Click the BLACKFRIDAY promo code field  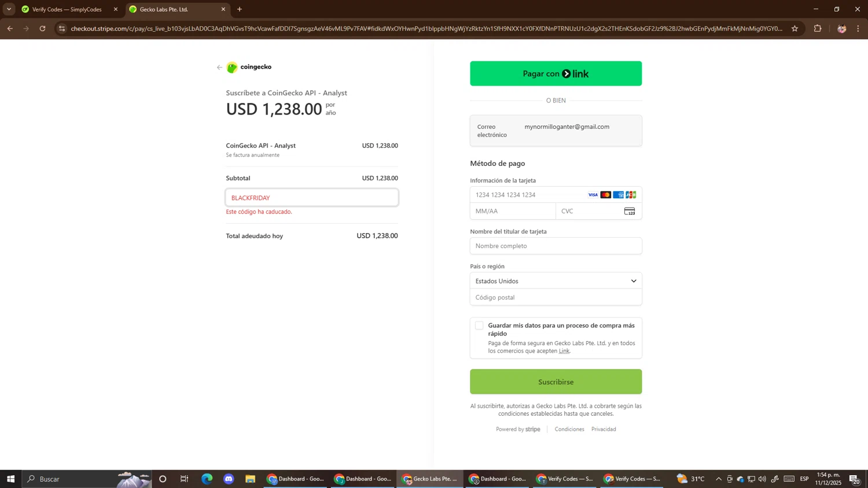(x=312, y=198)
